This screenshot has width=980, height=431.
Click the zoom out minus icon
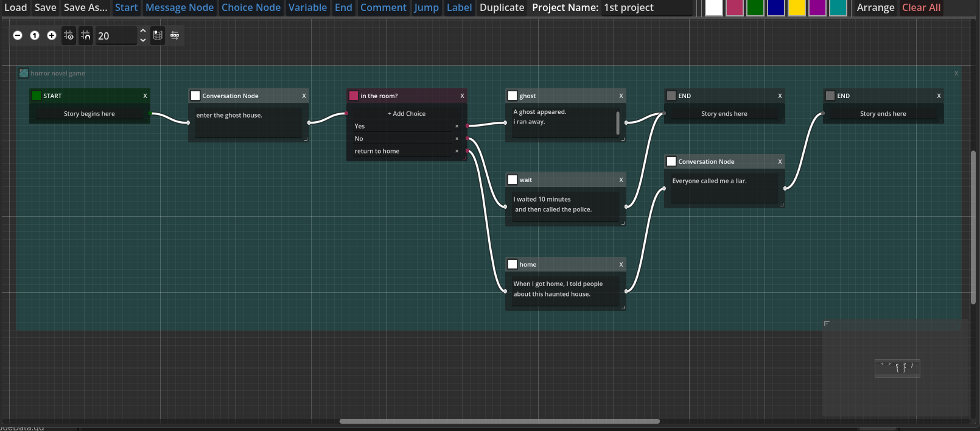pos(18,35)
